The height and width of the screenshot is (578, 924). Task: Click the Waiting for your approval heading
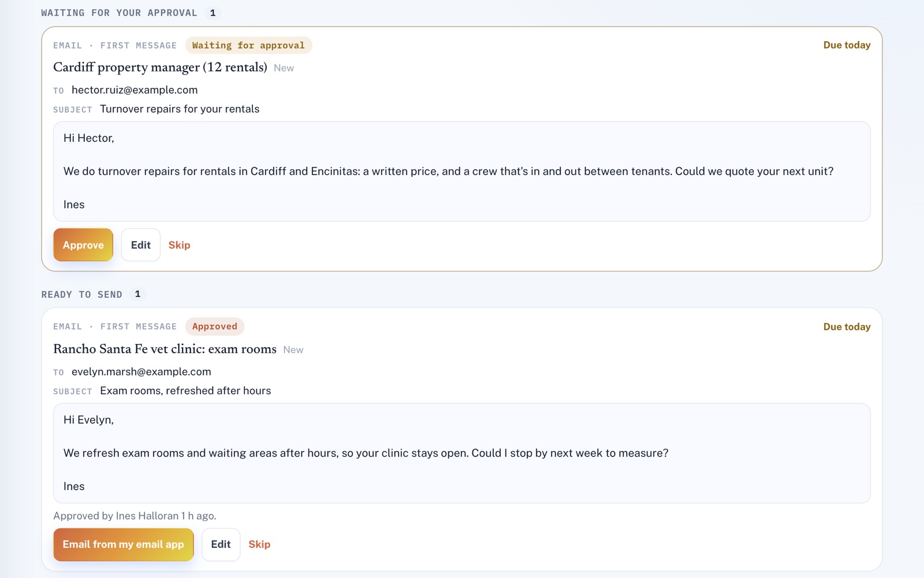[119, 13]
